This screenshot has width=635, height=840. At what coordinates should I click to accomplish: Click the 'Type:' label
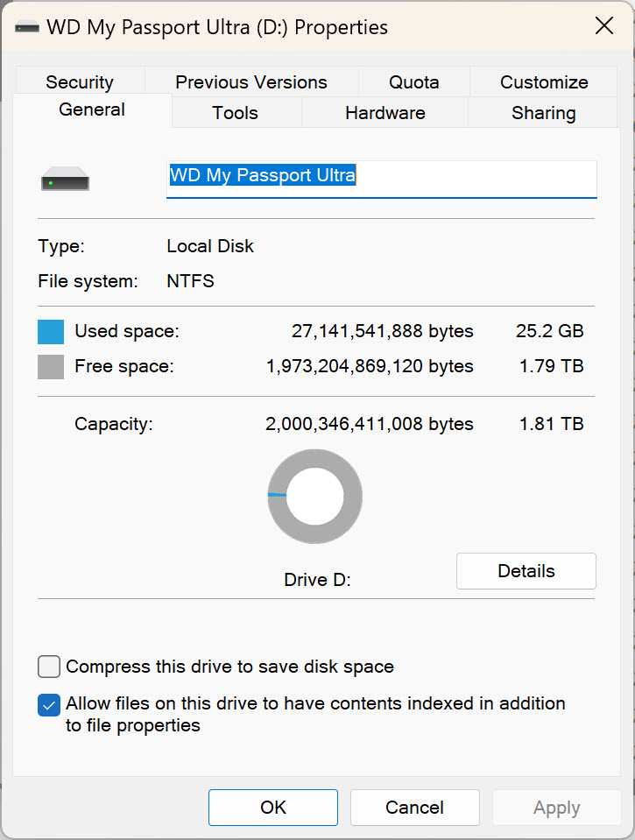pyautogui.click(x=61, y=246)
